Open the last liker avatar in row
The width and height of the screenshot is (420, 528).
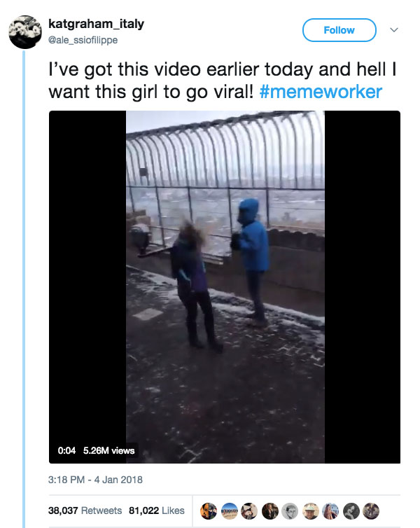coord(371,510)
